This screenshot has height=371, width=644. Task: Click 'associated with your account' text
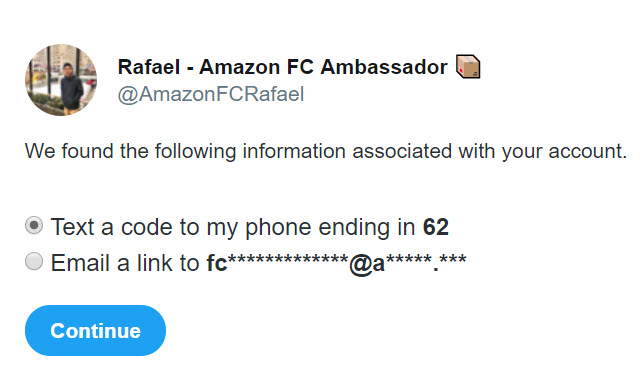(490, 151)
